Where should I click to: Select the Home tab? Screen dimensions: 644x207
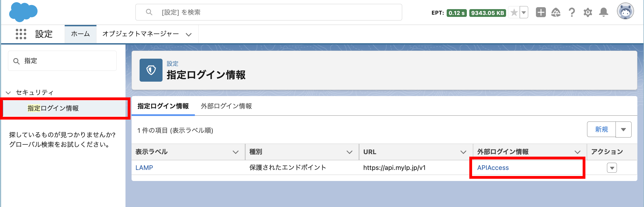coord(80,34)
